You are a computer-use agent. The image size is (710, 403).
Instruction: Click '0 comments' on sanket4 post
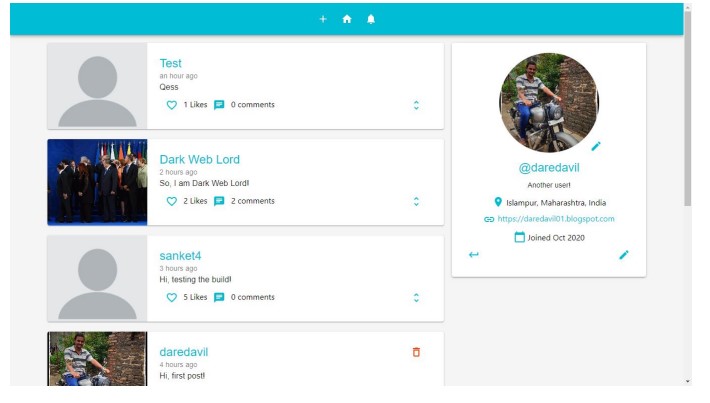[x=253, y=297]
